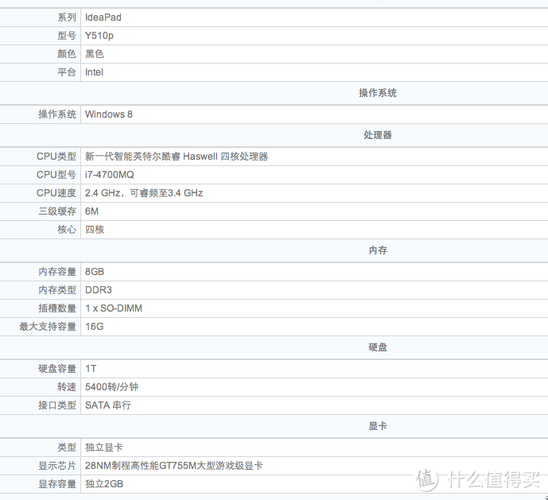
Task: Select the 独立2GB video memory value
Action: [104, 484]
